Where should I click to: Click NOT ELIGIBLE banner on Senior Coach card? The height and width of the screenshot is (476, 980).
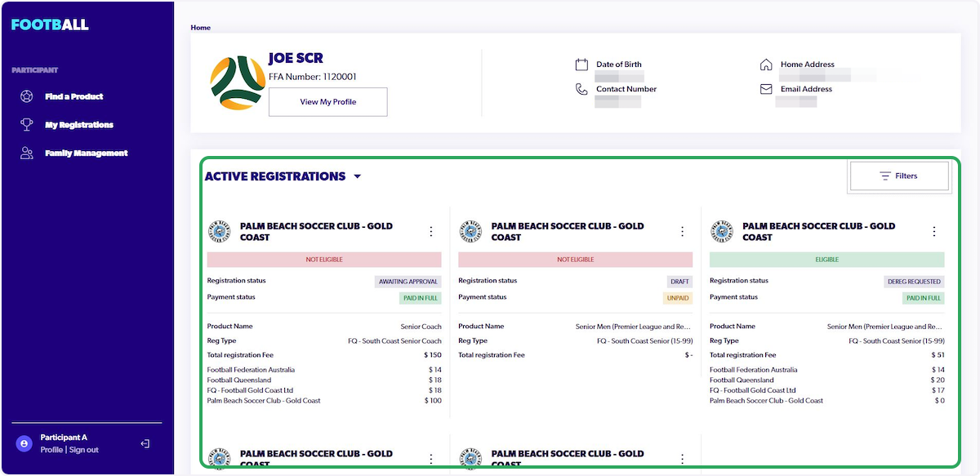coord(324,260)
